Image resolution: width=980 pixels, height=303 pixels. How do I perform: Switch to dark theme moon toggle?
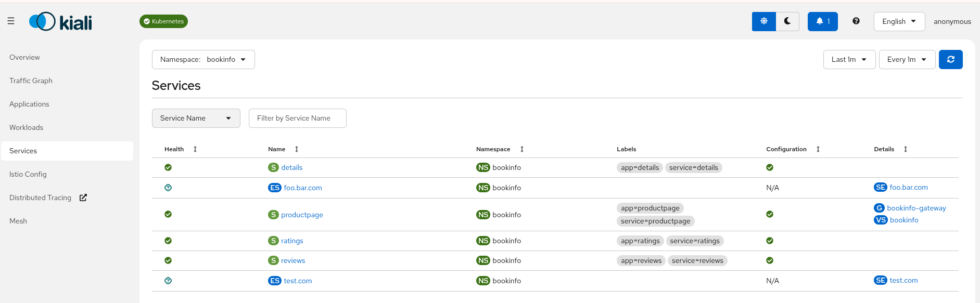click(787, 21)
